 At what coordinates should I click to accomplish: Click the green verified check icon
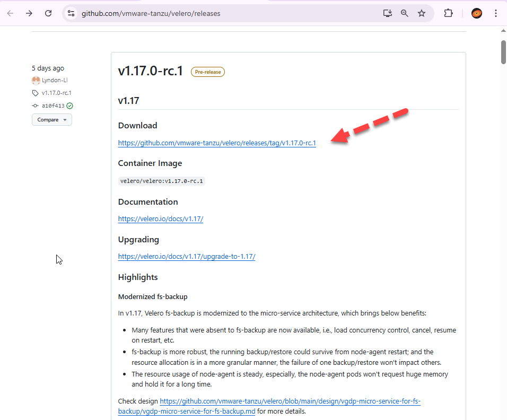coord(70,106)
